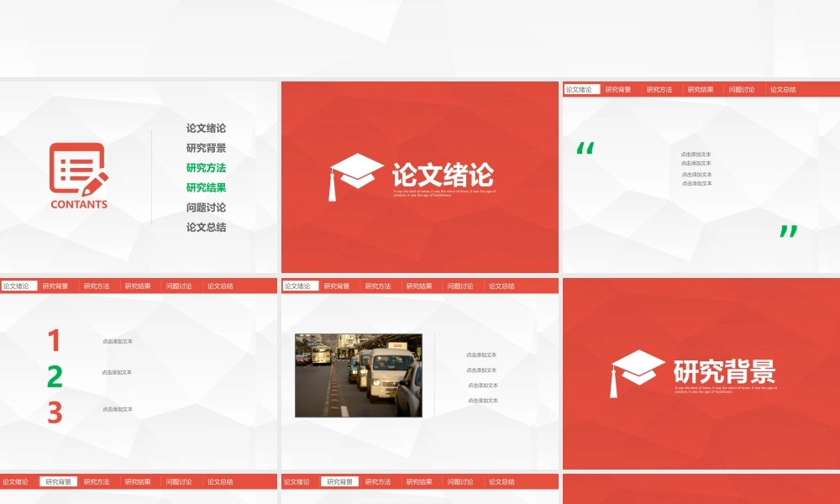Screen dimensions: 840x504
Task: Click 论文绪论 in the contents list
Action: (207, 129)
